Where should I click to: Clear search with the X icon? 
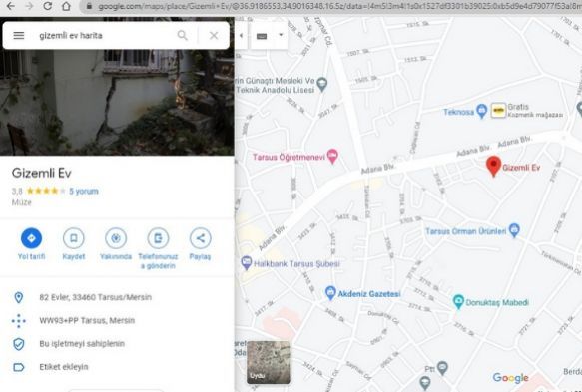point(214,35)
